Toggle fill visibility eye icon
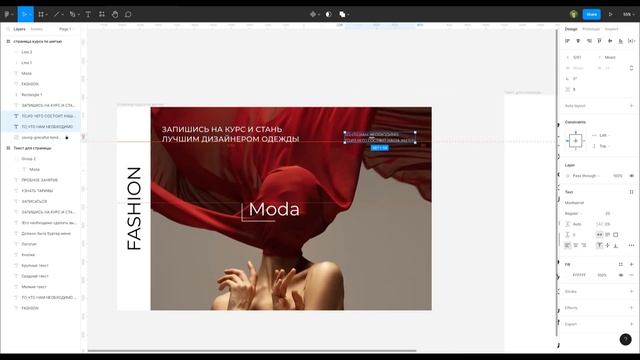Image resolution: width=640 pixels, height=360 pixels. (x=621, y=275)
